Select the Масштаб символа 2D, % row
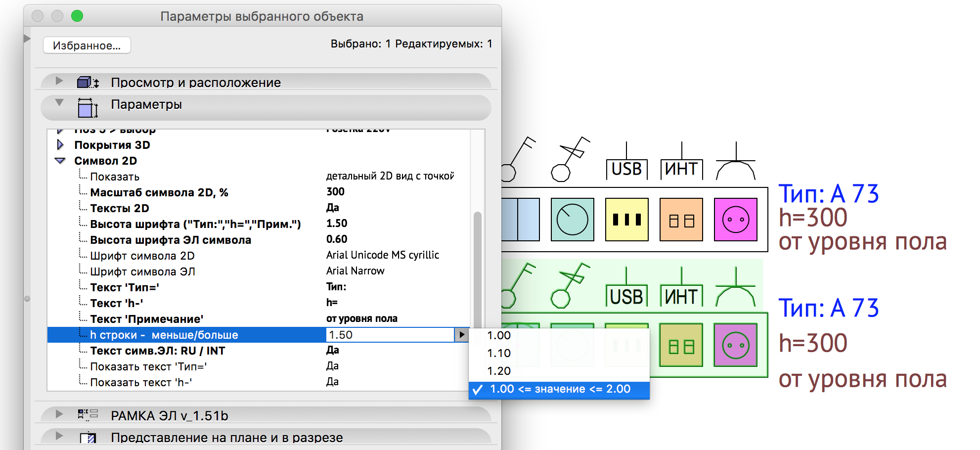The width and height of the screenshot is (980, 450). (159, 192)
